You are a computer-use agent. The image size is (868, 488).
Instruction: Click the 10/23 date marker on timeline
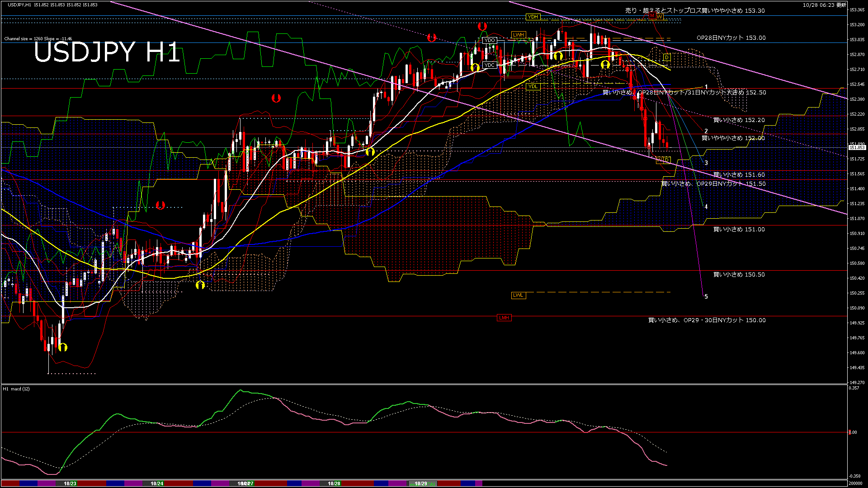70,483
